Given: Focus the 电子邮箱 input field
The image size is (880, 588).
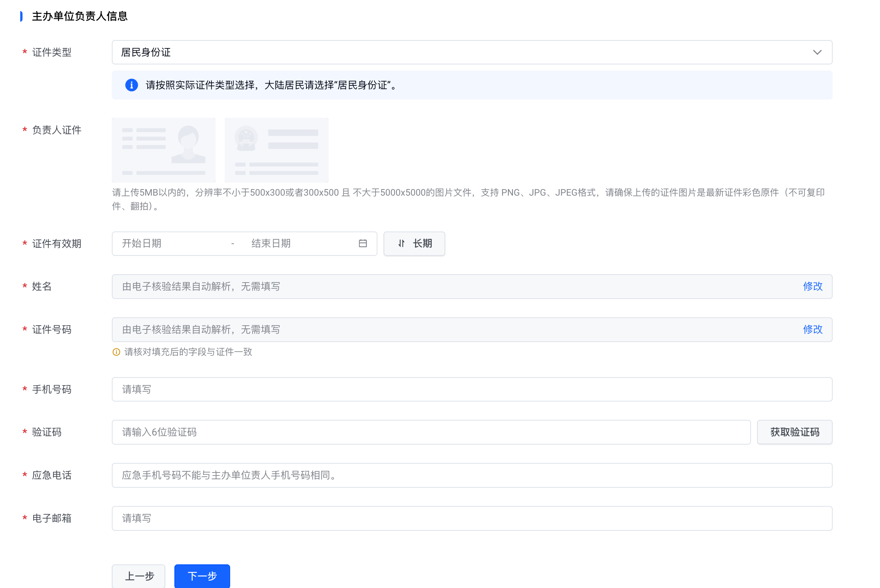Looking at the screenshot, I should 472,518.
